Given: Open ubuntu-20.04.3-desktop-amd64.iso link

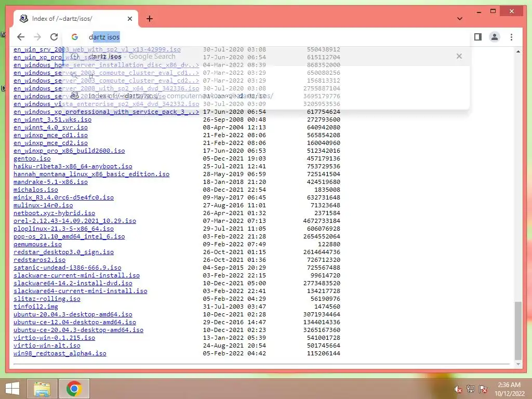Looking at the screenshot, I should 73,314.
